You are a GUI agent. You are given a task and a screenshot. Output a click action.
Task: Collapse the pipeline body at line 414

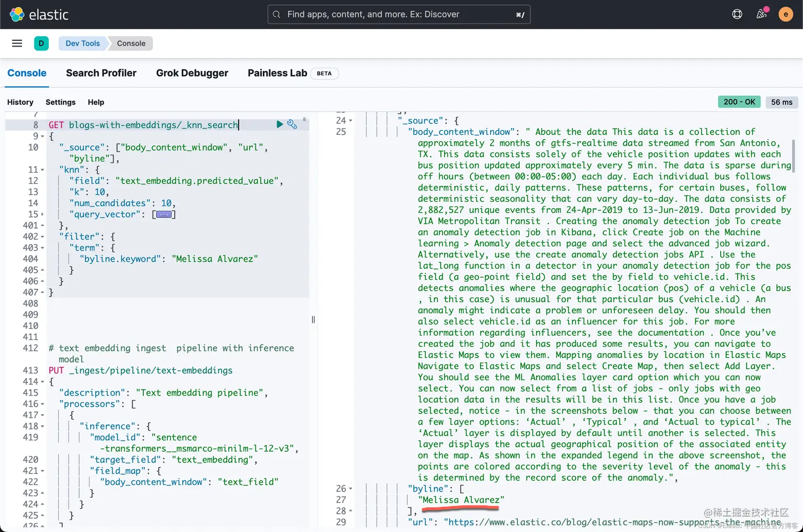(x=42, y=382)
